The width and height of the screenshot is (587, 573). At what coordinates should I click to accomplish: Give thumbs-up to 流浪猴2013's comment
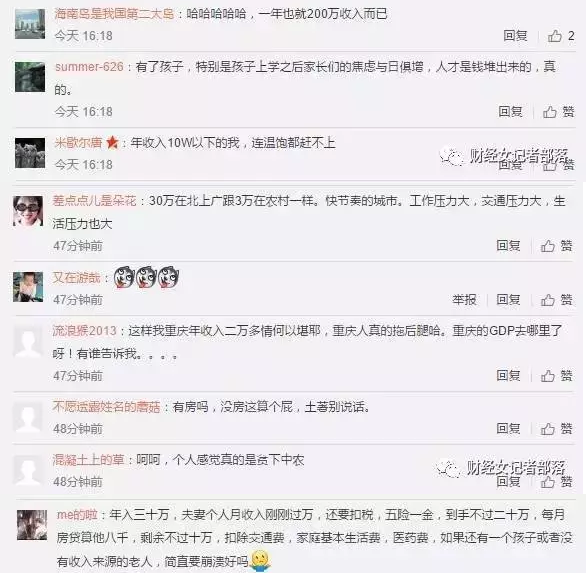[556, 375]
